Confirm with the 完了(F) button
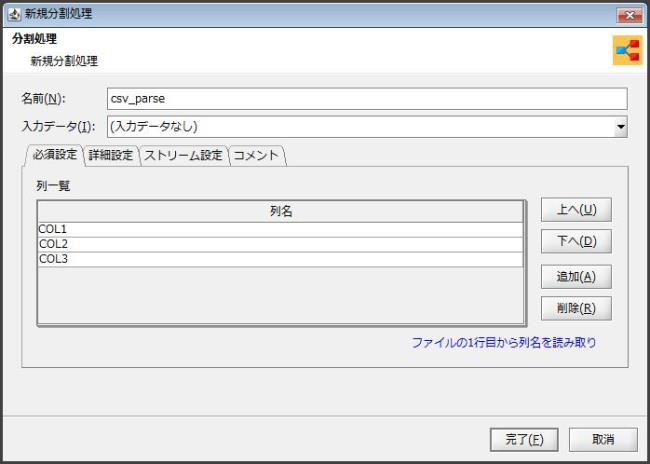This screenshot has height=464, width=650. click(523, 439)
